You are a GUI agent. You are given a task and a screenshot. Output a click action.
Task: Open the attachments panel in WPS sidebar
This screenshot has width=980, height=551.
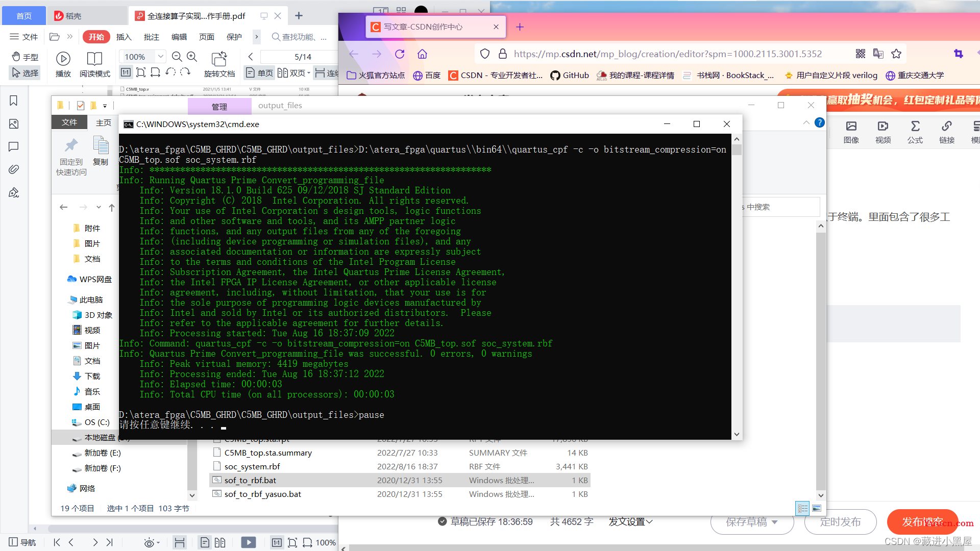(x=14, y=169)
